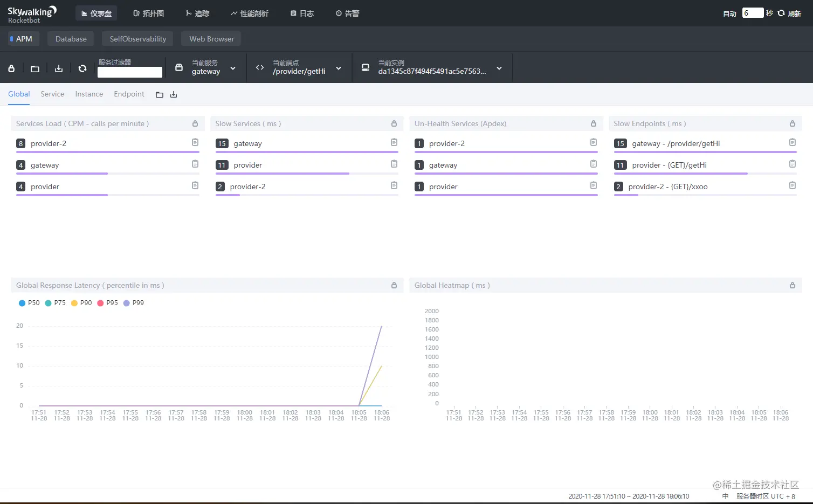Select the Database dashboard group
813x504 pixels.
71,39
